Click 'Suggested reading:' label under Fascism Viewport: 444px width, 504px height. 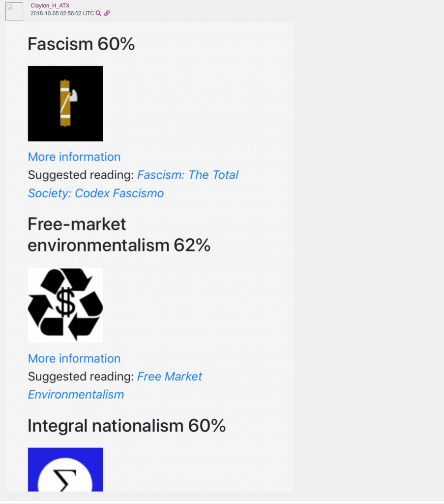pos(81,175)
